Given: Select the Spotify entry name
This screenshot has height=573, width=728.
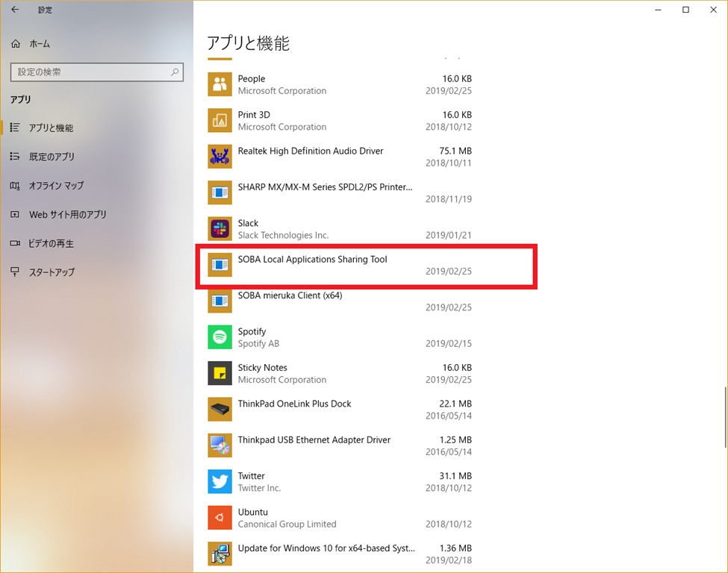Looking at the screenshot, I should 252,331.
